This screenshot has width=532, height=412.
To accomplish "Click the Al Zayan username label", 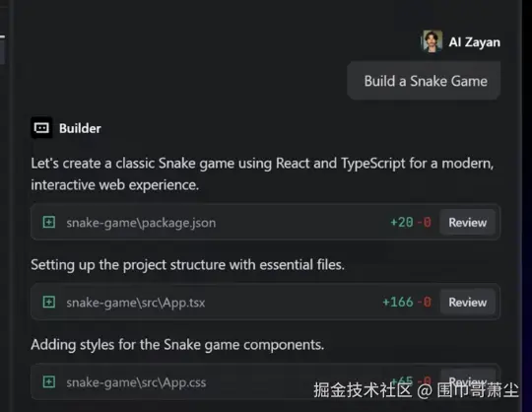I will pyautogui.click(x=474, y=42).
